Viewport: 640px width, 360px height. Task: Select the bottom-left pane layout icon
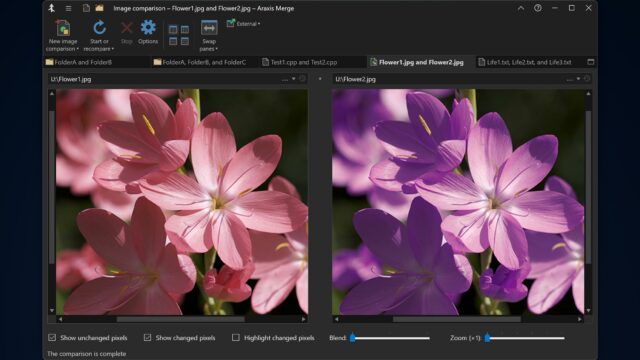tap(173, 41)
